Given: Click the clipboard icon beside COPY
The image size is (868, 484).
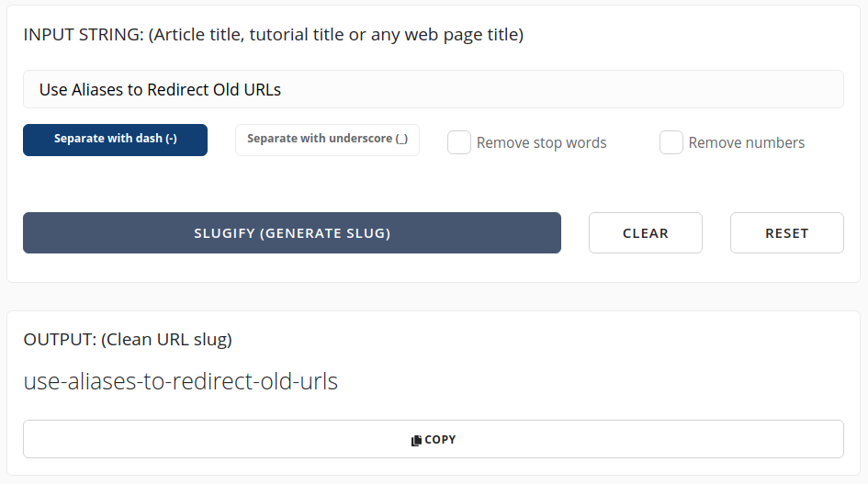Looking at the screenshot, I should (x=416, y=440).
